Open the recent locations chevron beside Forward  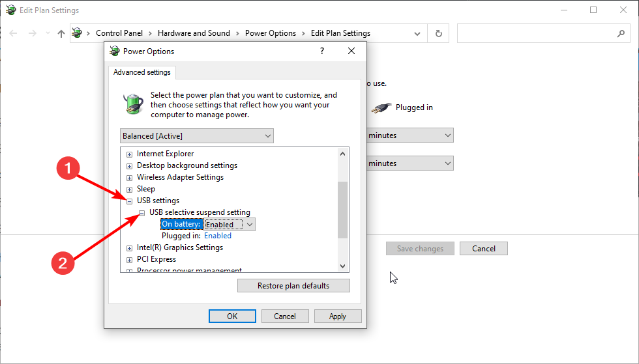[x=48, y=33]
